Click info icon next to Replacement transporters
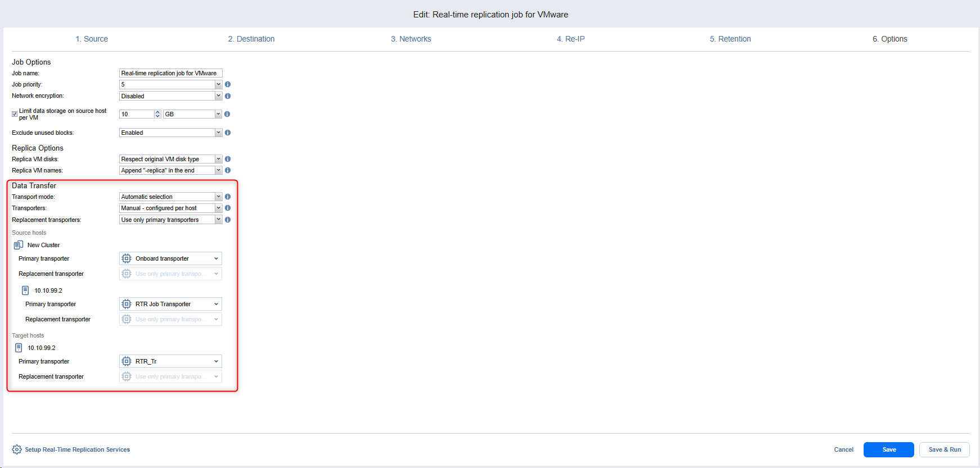 (228, 220)
